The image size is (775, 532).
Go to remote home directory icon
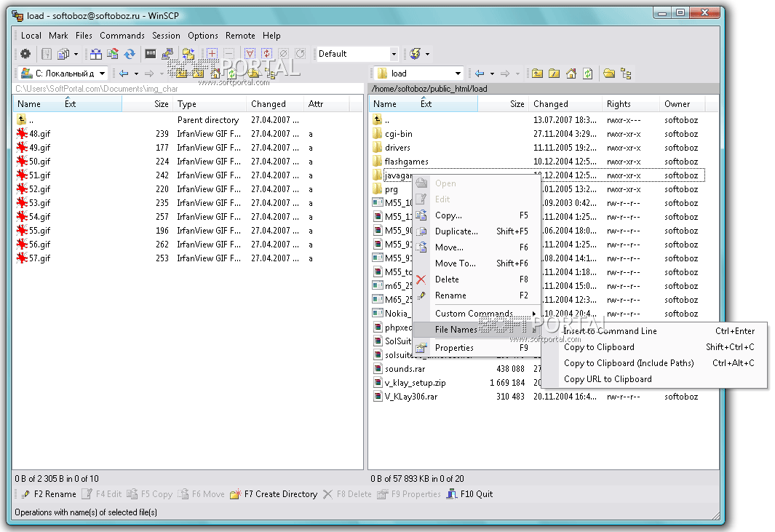(571, 74)
